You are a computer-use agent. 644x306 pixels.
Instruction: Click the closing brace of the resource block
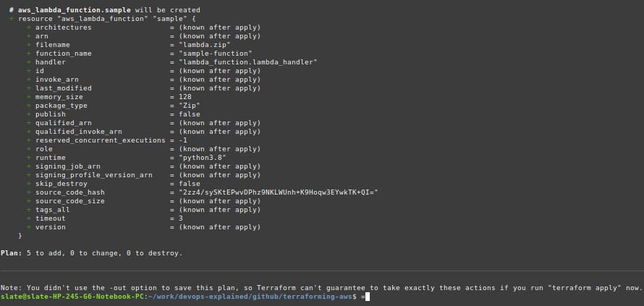coord(20,236)
